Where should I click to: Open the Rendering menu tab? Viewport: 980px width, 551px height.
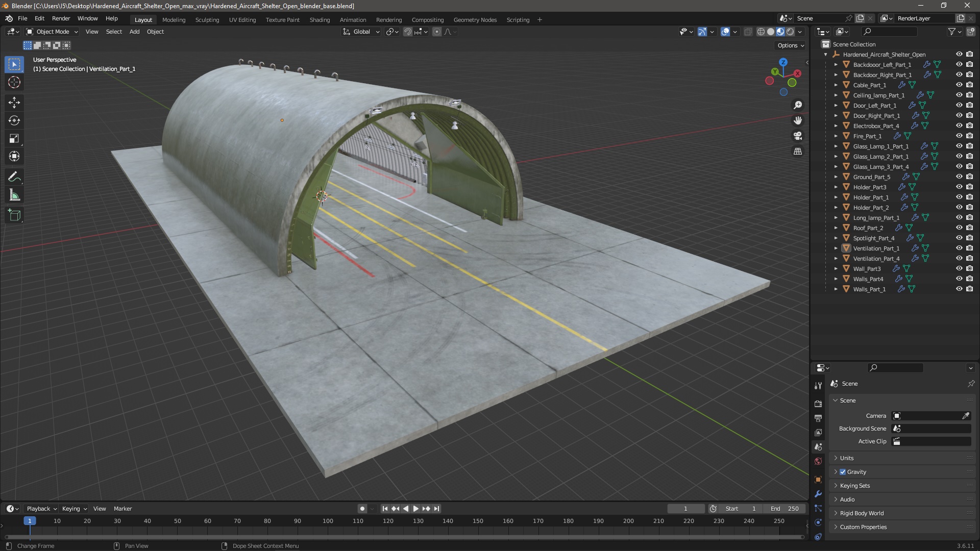pyautogui.click(x=388, y=19)
